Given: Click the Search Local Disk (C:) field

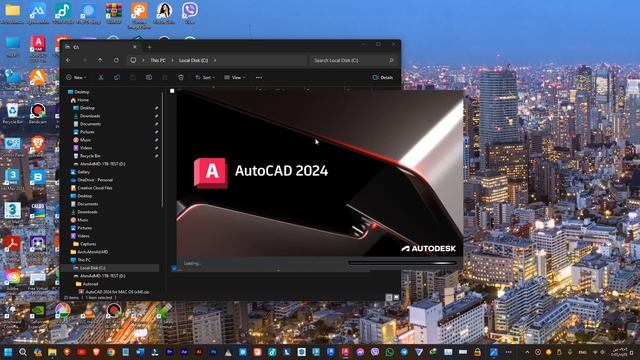Looking at the screenshot, I should click(x=353, y=60).
